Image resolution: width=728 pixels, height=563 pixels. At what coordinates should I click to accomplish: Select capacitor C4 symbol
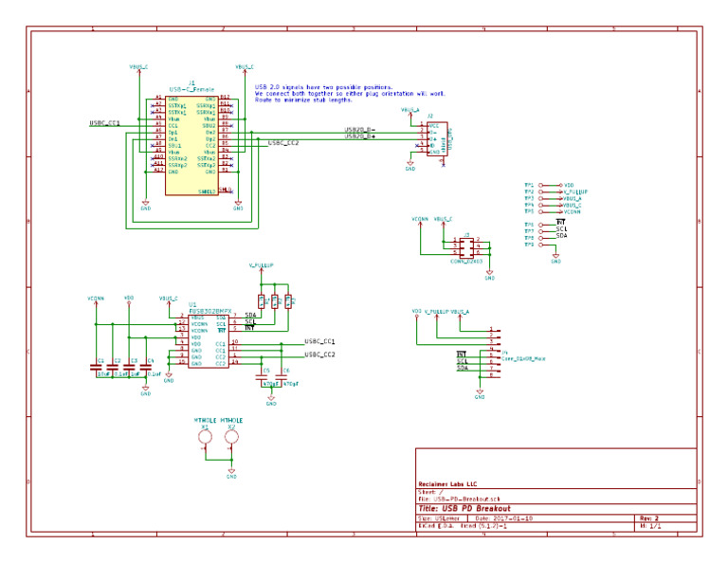(x=146, y=367)
